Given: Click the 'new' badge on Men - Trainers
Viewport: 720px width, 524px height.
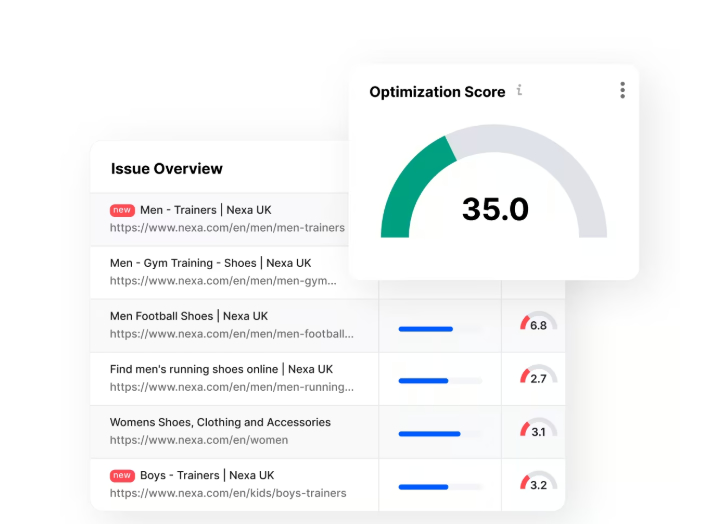Looking at the screenshot, I should coord(122,210).
